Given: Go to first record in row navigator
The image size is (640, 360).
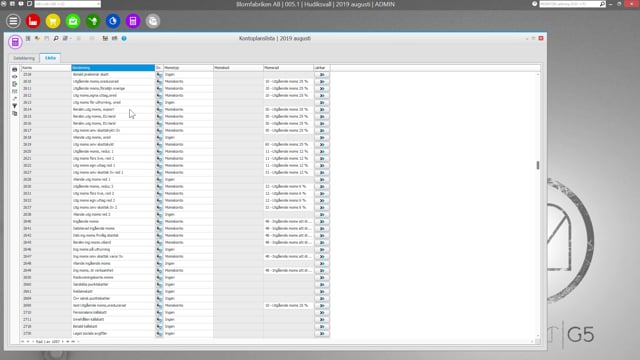Looking at the screenshot, I should tap(22, 342).
